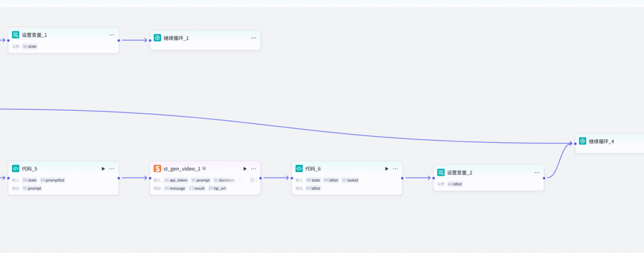This screenshot has height=253, width=644.
Task: Click the 代码_5 code node icon
Action: [16, 168]
